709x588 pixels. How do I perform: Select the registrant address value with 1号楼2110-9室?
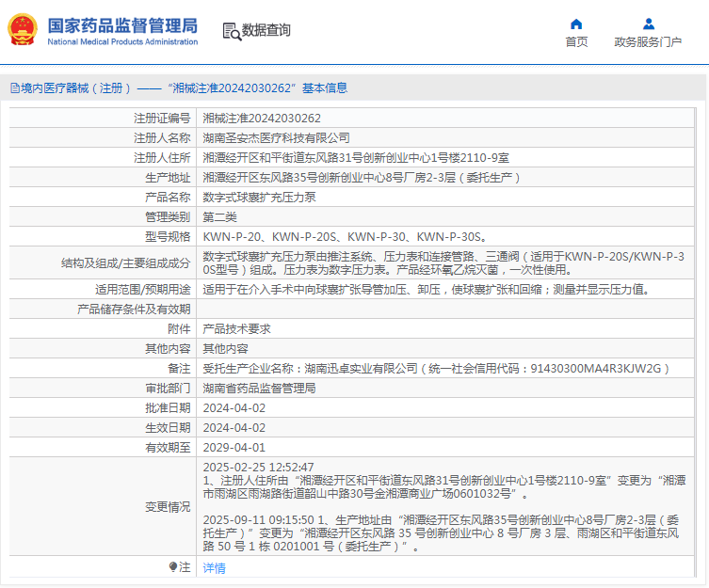[356, 158]
